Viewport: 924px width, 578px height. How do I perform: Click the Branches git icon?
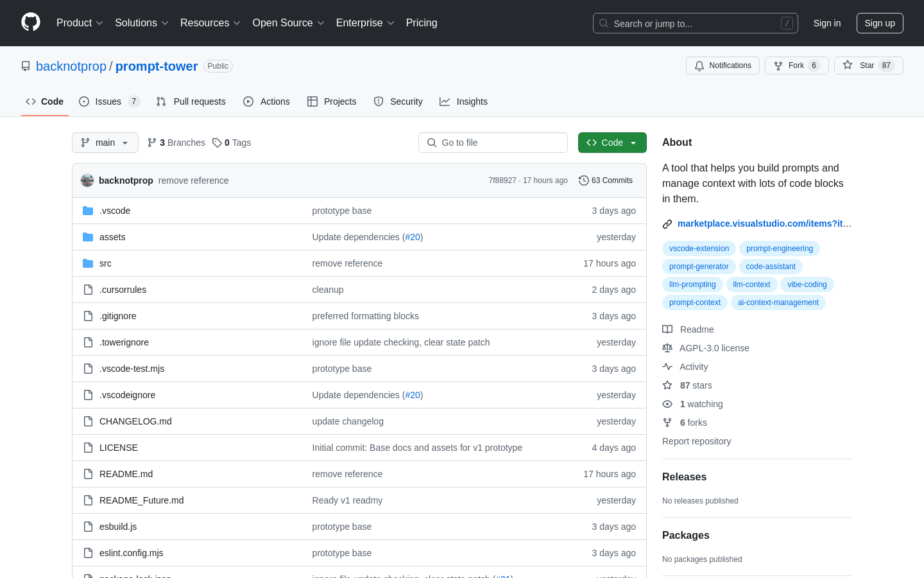pyautogui.click(x=152, y=143)
